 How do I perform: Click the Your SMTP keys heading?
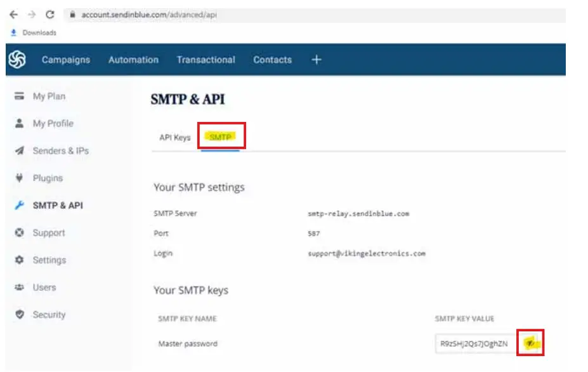click(x=191, y=290)
